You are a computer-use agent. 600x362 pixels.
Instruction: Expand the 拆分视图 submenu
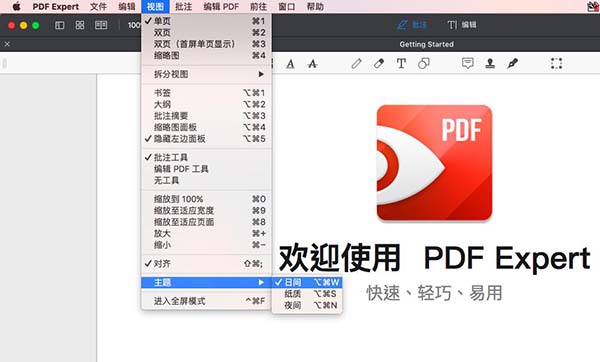tap(206, 74)
